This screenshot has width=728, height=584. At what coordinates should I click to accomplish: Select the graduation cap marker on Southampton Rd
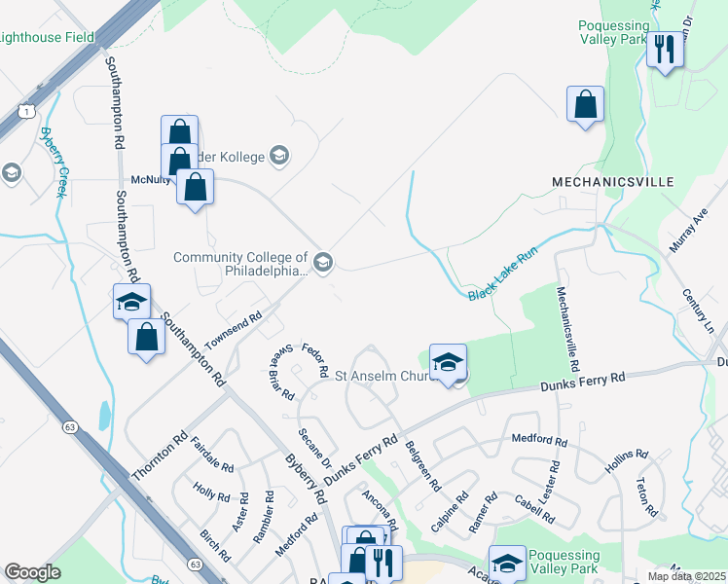pyautogui.click(x=131, y=302)
